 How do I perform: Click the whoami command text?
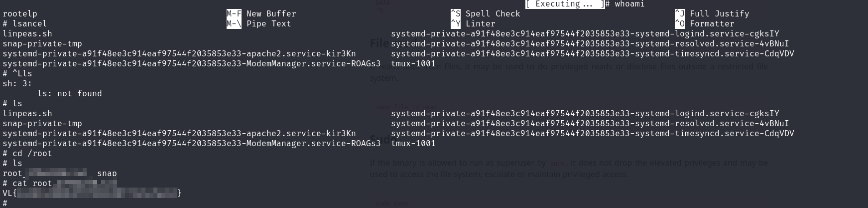pyautogui.click(x=629, y=4)
